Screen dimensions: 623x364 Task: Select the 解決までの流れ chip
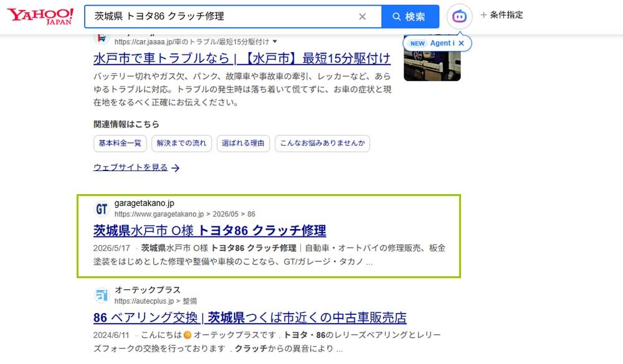[181, 143]
